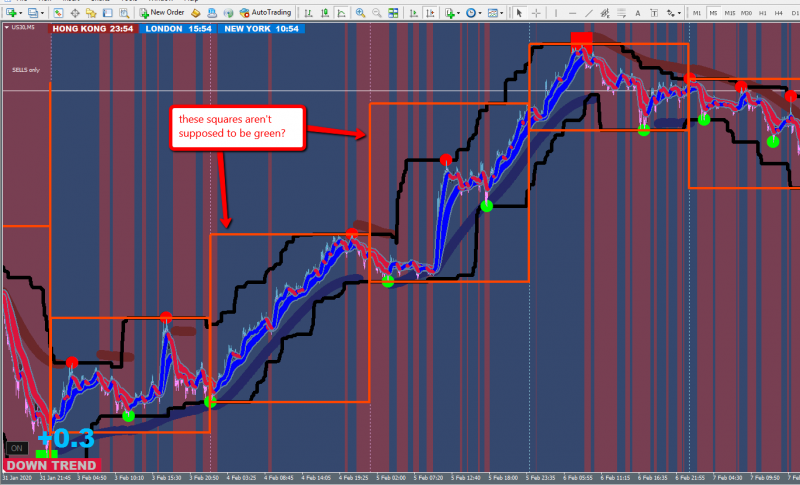The width and height of the screenshot is (800, 485).
Task: Click the ON button on the chart
Action: click(x=16, y=448)
